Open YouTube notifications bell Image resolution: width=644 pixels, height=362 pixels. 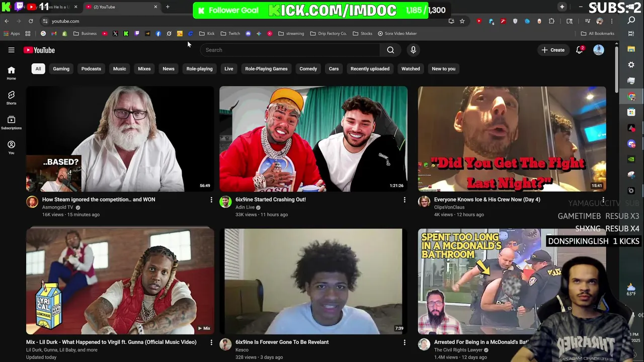click(x=580, y=50)
